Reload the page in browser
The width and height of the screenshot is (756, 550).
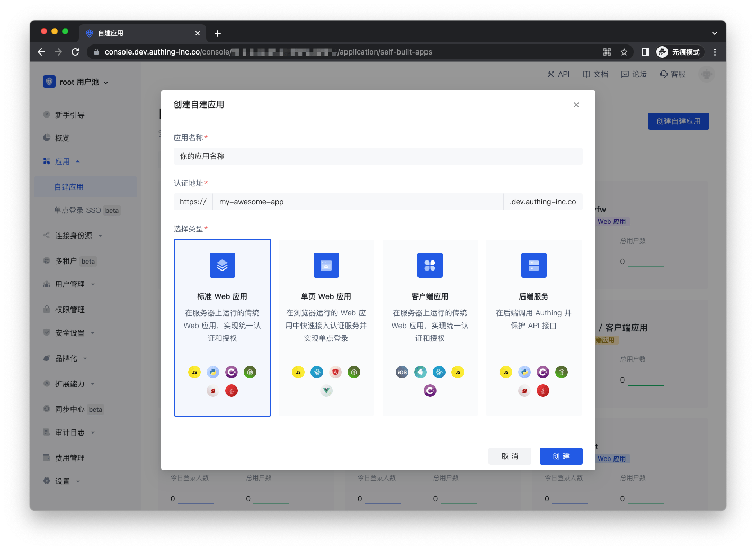75,52
